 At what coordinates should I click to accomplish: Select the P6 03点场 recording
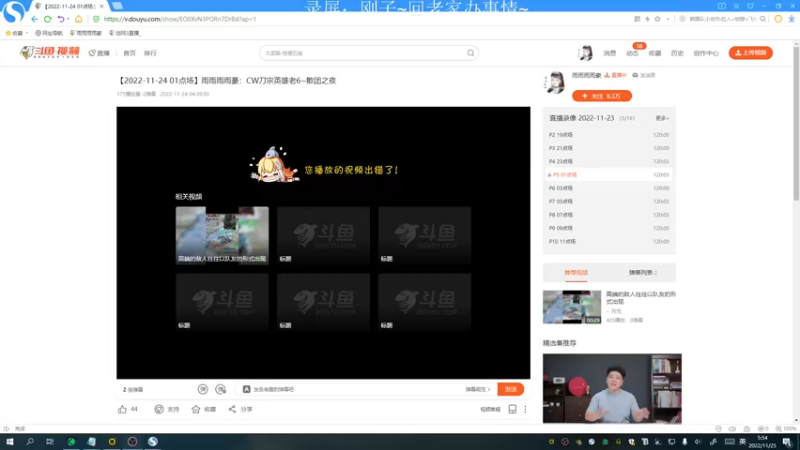coord(609,188)
